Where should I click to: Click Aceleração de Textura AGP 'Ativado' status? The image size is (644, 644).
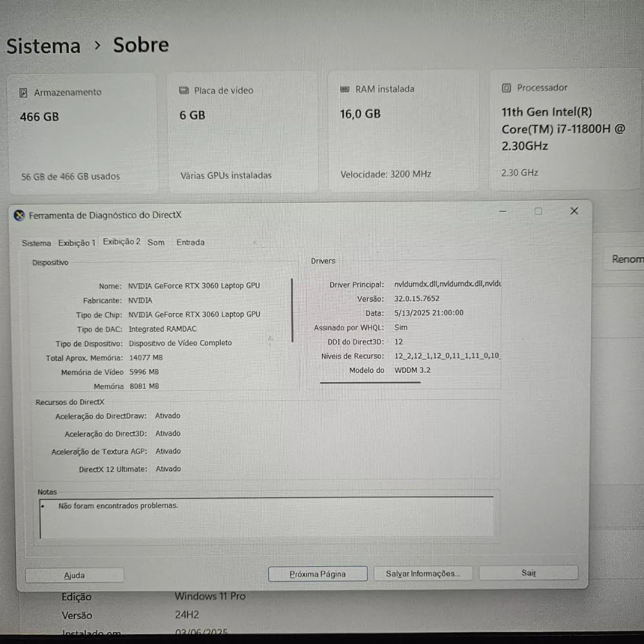click(x=168, y=451)
